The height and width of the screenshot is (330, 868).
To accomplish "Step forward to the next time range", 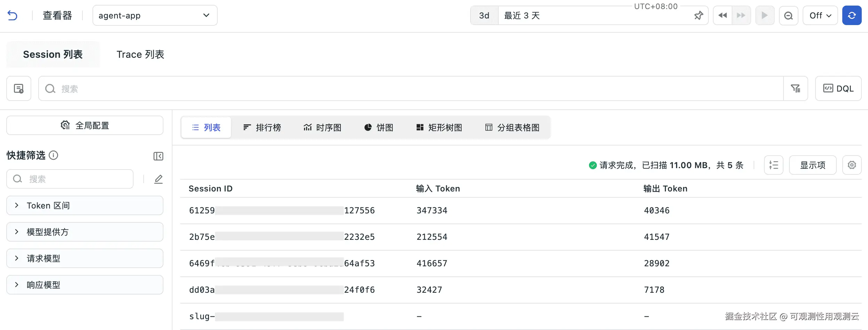I will [x=741, y=16].
